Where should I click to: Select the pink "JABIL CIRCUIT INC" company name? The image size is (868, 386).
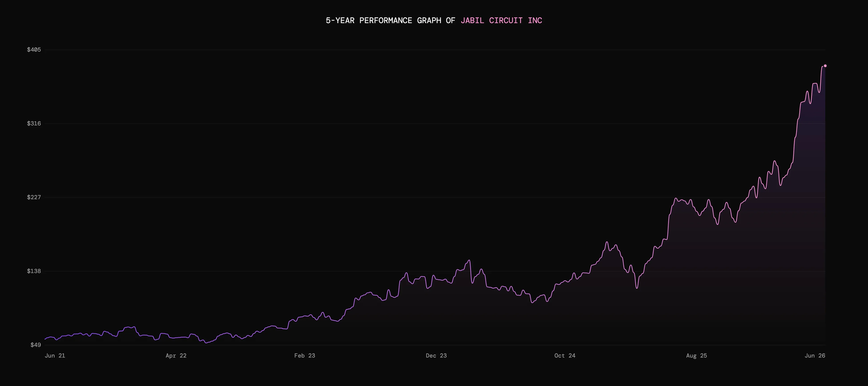501,20
